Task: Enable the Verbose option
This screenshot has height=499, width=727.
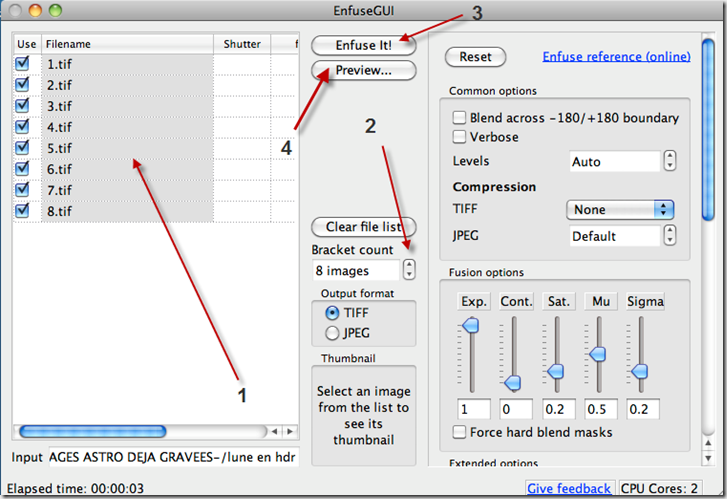Action: point(459,137)
